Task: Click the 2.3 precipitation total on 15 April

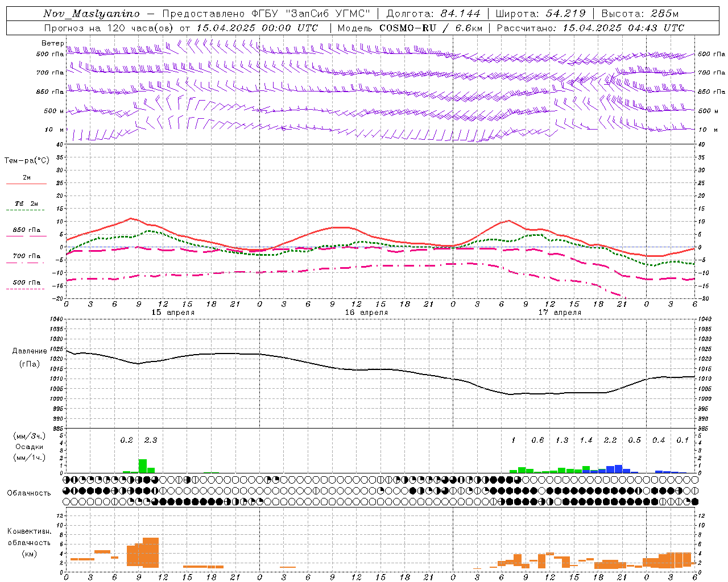Action: pos(151,440)
